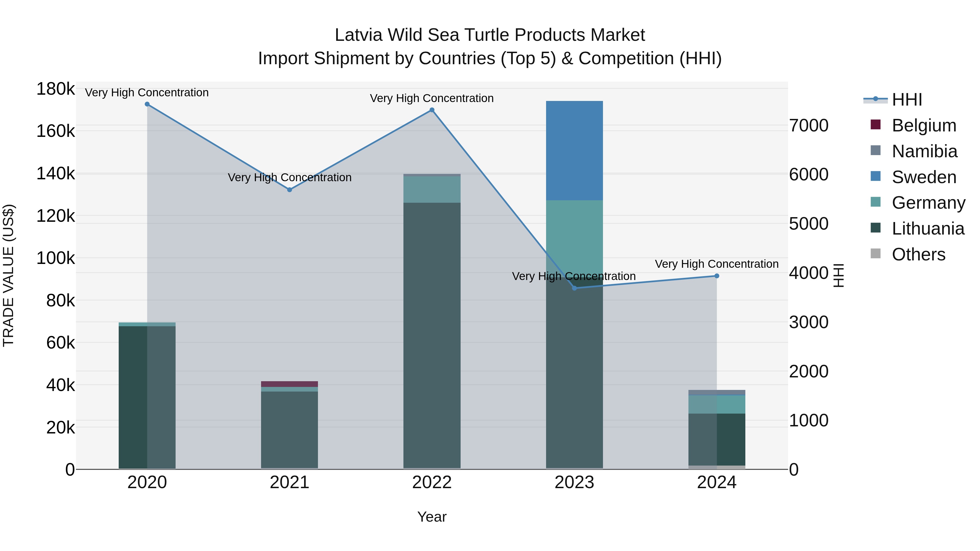Click the Belgium bar segment in 2021

(290, 384)
